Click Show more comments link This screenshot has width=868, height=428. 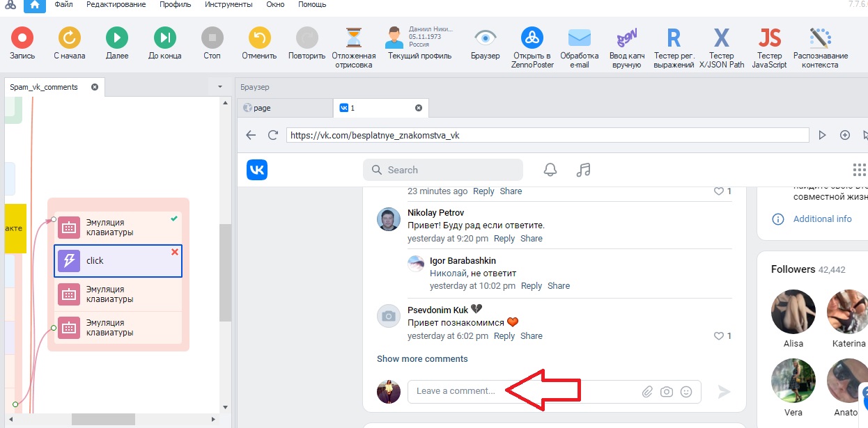pos(422,358)
